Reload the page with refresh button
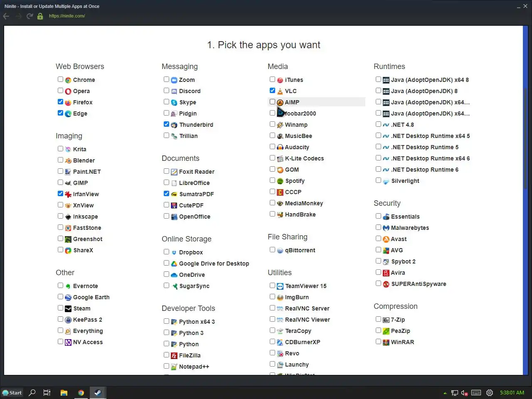Viewport: 532px width, 399px height. (x=30, y=16)
